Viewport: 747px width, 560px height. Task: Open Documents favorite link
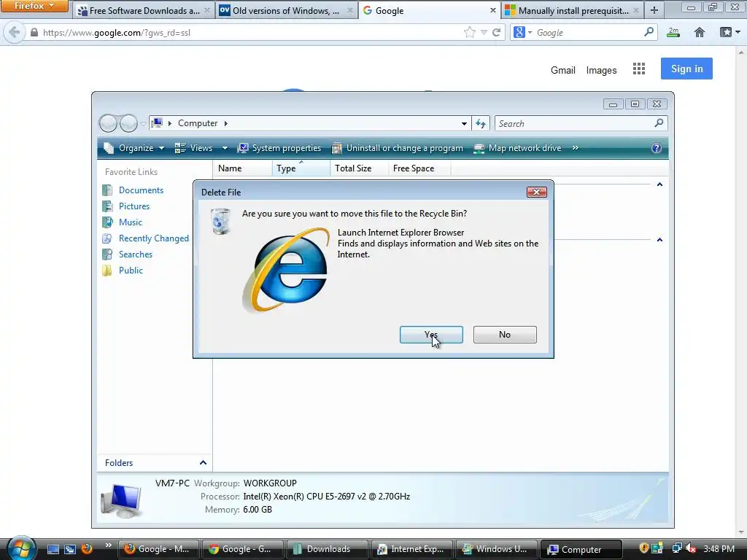(x=141, y=190)
